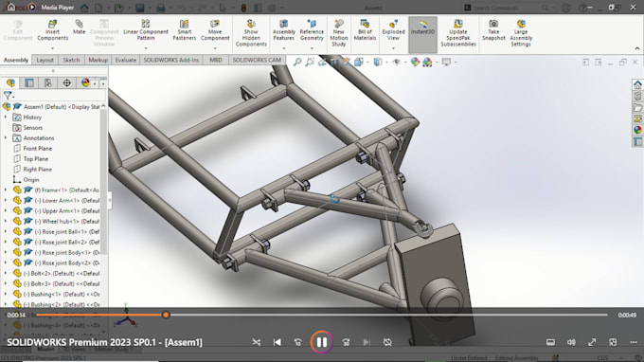Switch to the Layout tab
644x362 pixels.
click(x=45, y=60)
